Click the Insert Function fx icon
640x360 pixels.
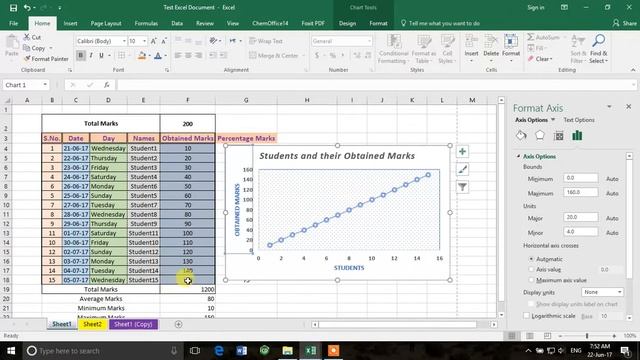(107, 85)
